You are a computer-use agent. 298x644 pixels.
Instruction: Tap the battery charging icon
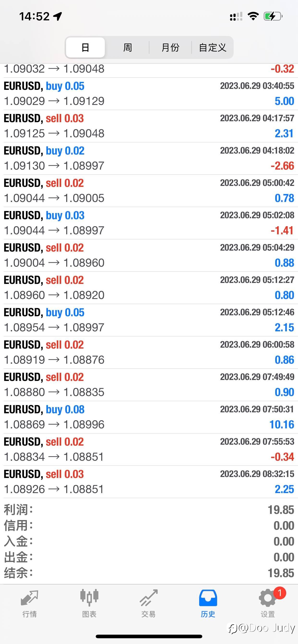point(273,17)
